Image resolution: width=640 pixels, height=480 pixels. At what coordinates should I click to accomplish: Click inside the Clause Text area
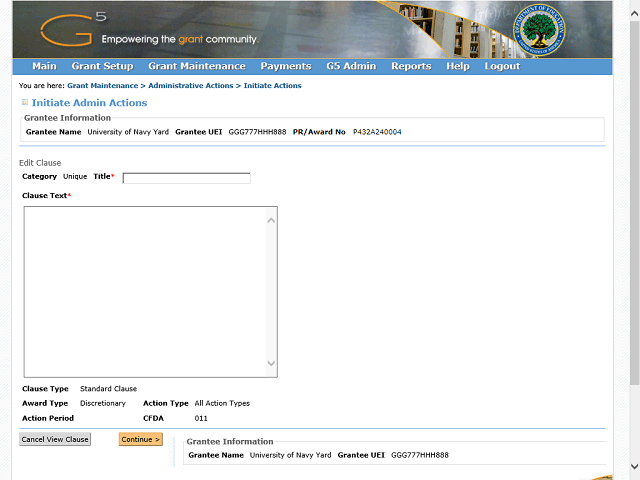pos(145,292)
